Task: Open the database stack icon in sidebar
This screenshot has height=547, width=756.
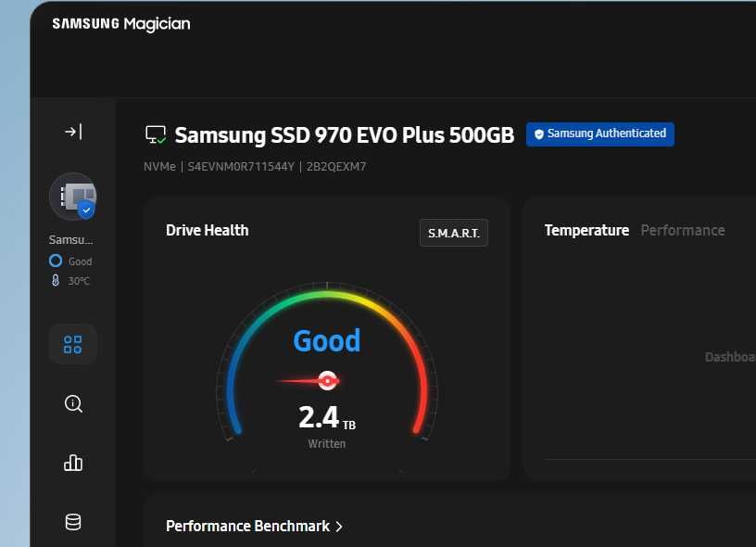Action: 73,521
